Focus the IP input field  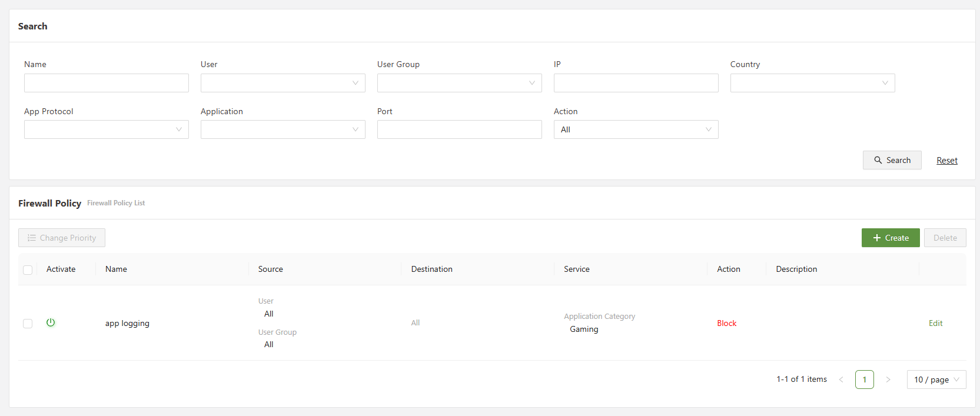tap(636, 83)
